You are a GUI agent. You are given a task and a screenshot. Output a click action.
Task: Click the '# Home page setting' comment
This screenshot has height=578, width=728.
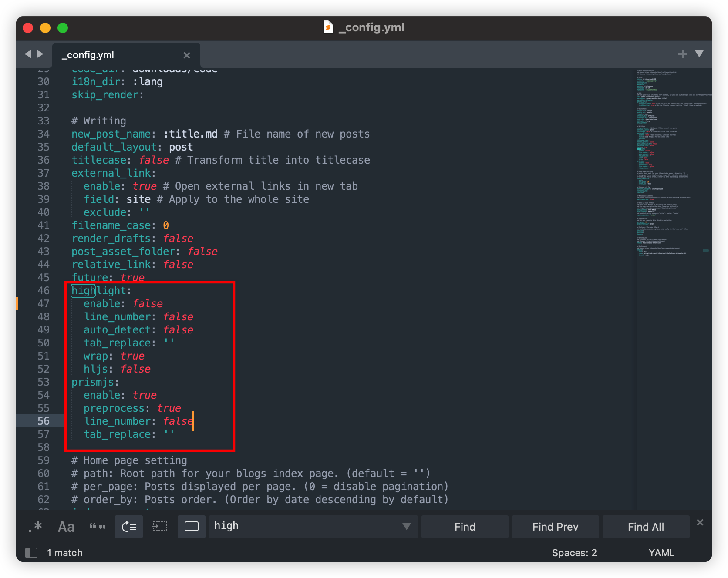click(x=129, y=460)
